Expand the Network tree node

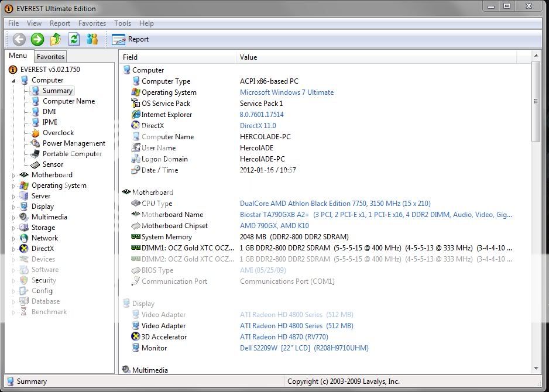tap(13, 238)
